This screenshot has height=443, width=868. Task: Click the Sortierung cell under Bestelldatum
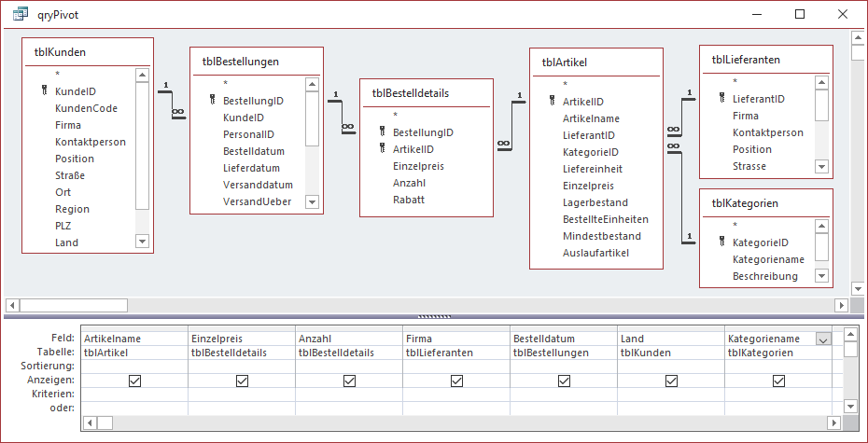tap(564, 367)
